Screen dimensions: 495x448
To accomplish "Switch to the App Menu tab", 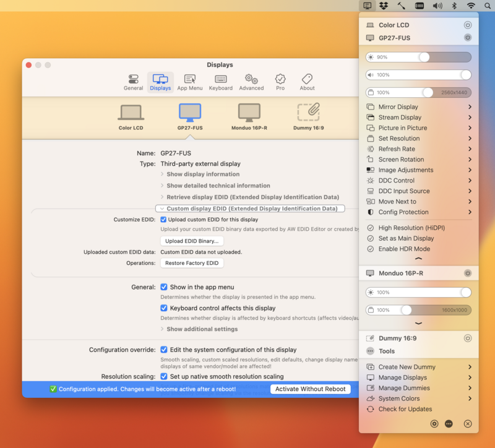I will coord(190,82).
